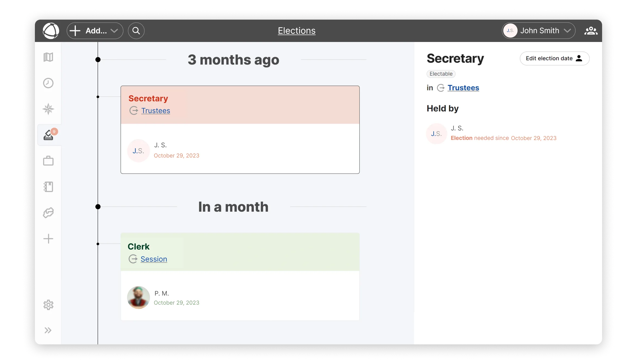Screen dimensions: 637x364
Task: Click the compass star sidebar icon
Action: [48, 109]
